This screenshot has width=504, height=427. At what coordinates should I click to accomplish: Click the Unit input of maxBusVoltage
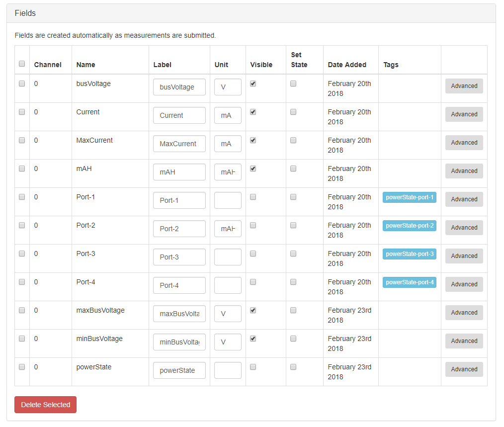[228, 314]
